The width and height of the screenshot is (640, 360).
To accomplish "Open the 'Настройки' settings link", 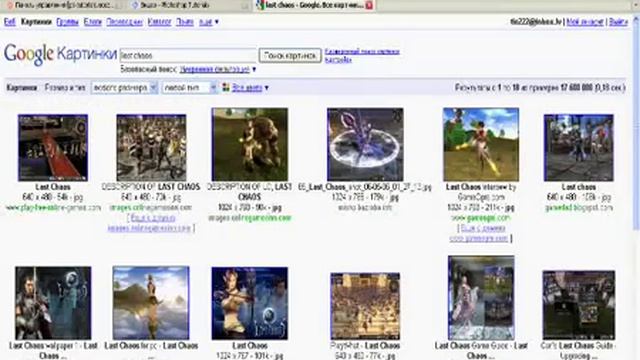I will [338, 60].
